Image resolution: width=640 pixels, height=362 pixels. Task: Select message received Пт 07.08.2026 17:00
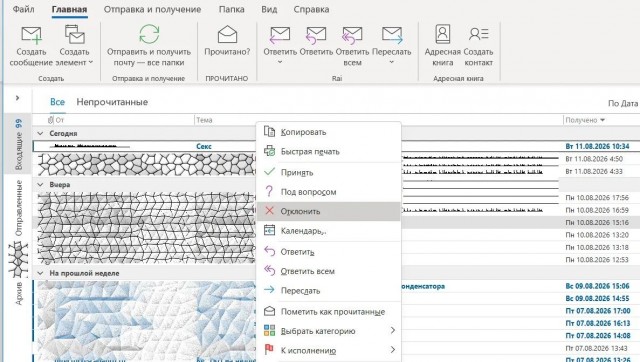[598, 311]
